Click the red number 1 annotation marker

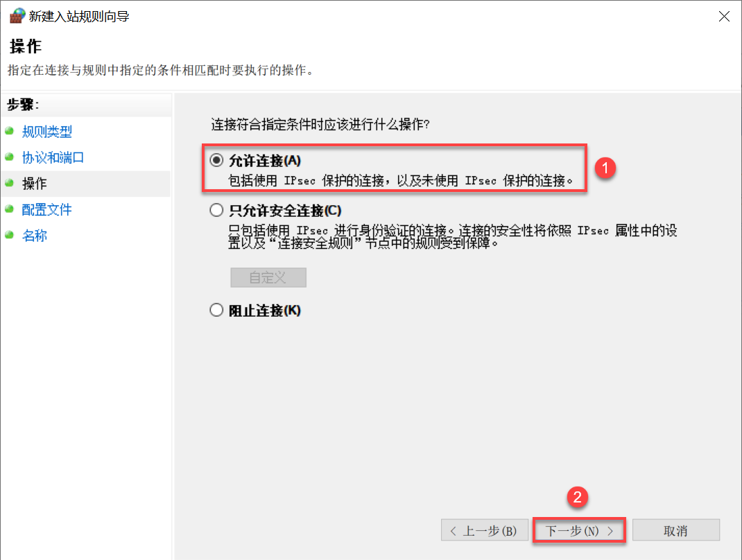pyautogui.click(x=605, y=168)
